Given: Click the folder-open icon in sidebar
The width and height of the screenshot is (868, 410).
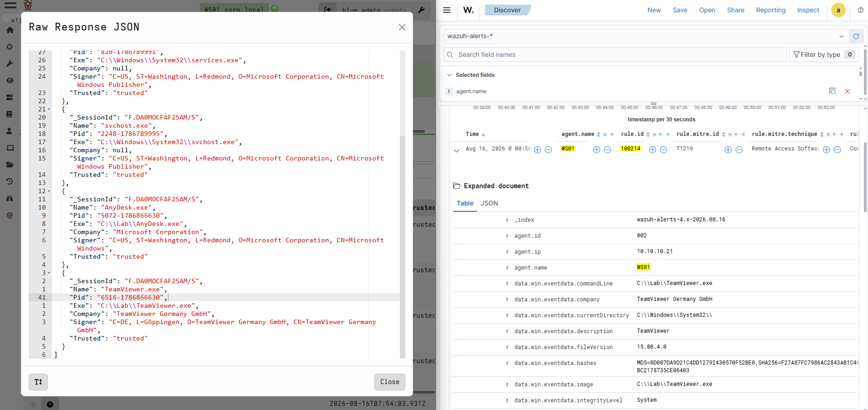Looking at the screenshot, I should [x=10, y=165].
